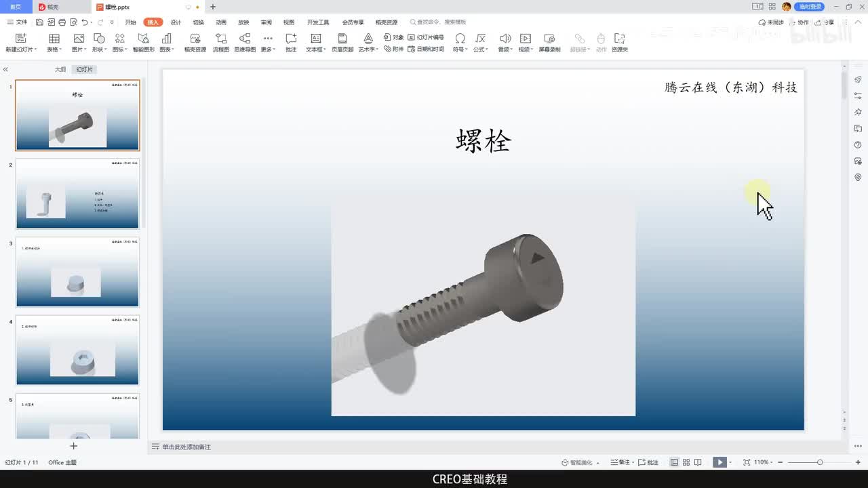Insert an 附件 attachment
The width and height of the screenshot is (868, 488).
pos(393,49)
